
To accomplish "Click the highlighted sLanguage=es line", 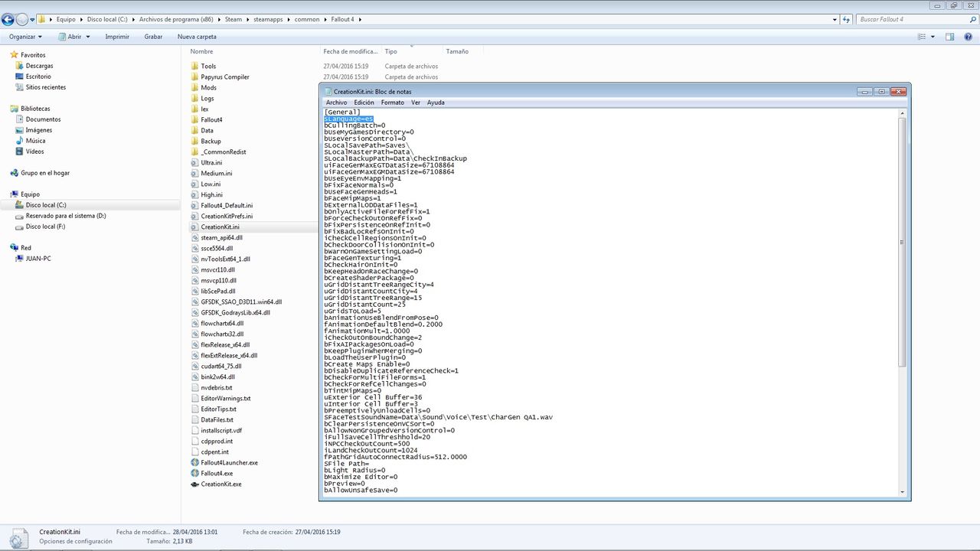I will 348,119.
